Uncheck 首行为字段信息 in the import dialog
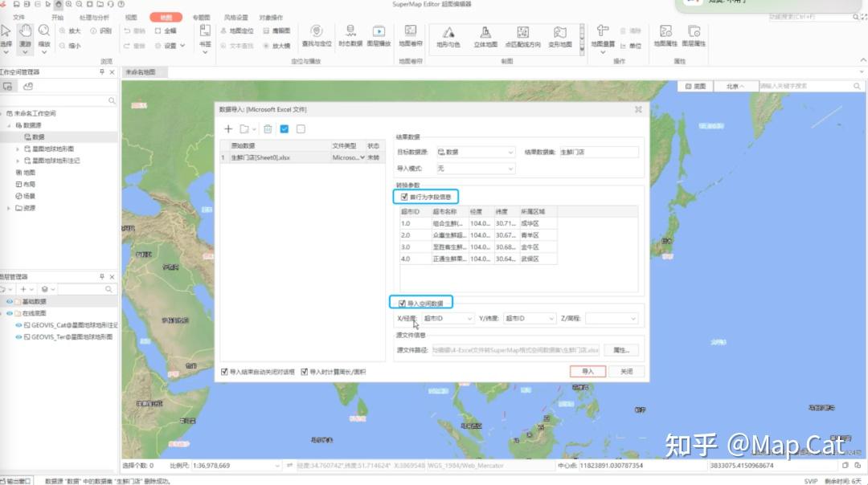Image resolution: width=868 pixels, height=485 pixels. pyautogui.click(x=404, y=196)
